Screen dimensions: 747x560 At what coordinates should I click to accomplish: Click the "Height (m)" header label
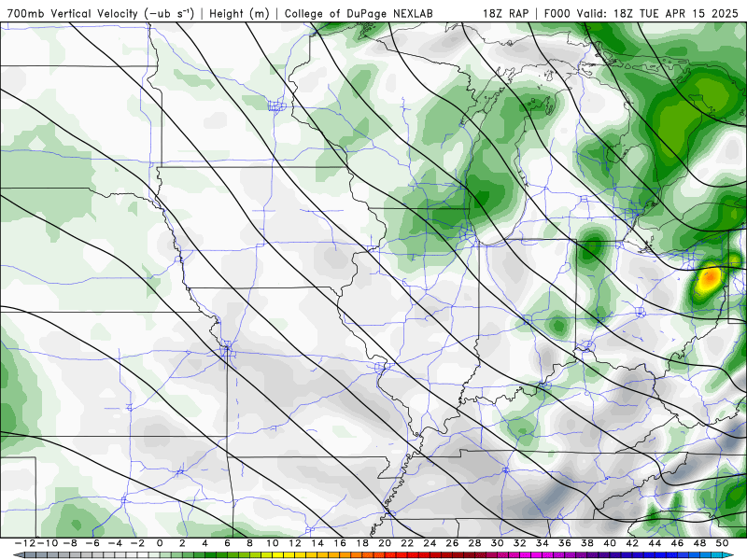[240, 14]
